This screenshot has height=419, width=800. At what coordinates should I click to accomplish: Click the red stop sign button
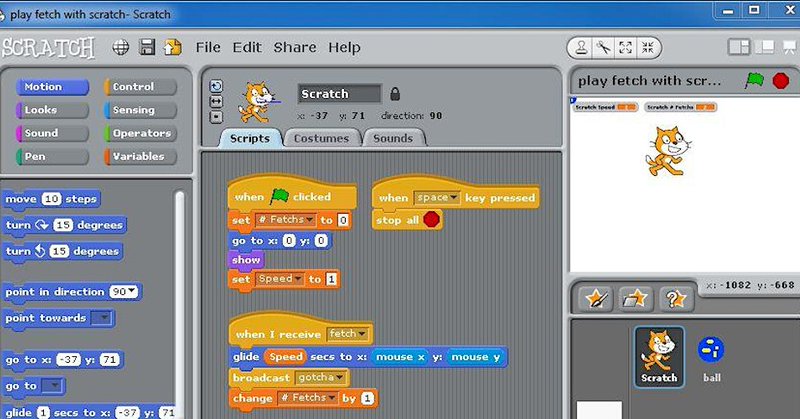(781, 81)
